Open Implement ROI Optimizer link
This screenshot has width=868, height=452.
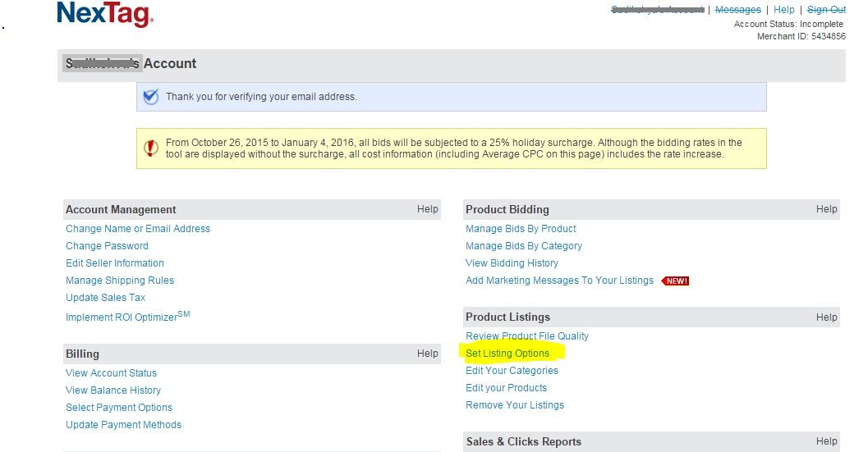coord(127,316)
